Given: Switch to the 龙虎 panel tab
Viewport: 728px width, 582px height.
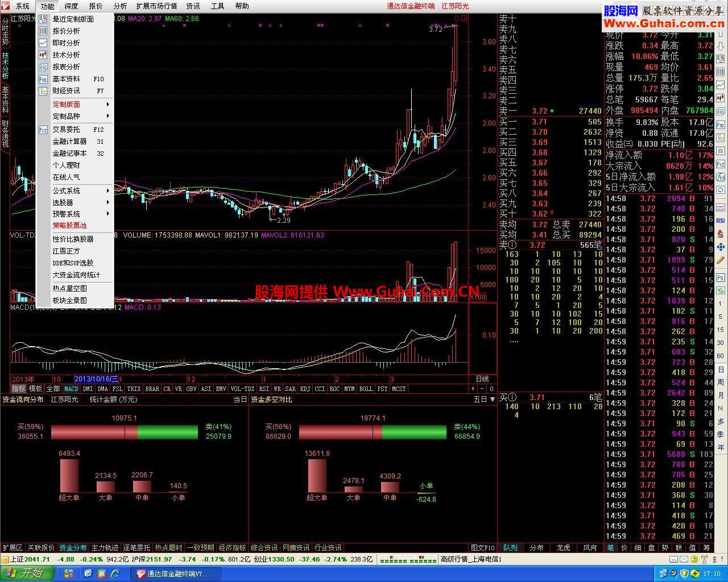Looking at the screenshot, I should point(563,548).
